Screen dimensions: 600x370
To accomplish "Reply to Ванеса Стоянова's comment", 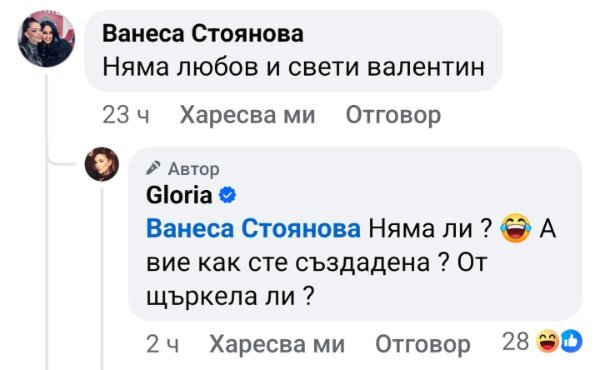I will 393,115.
